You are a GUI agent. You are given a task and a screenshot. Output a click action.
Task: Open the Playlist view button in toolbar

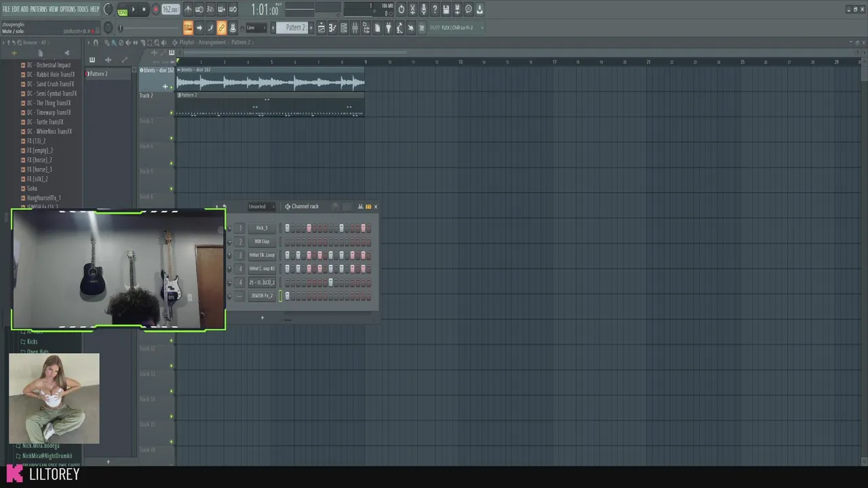[x=321, y=28]
